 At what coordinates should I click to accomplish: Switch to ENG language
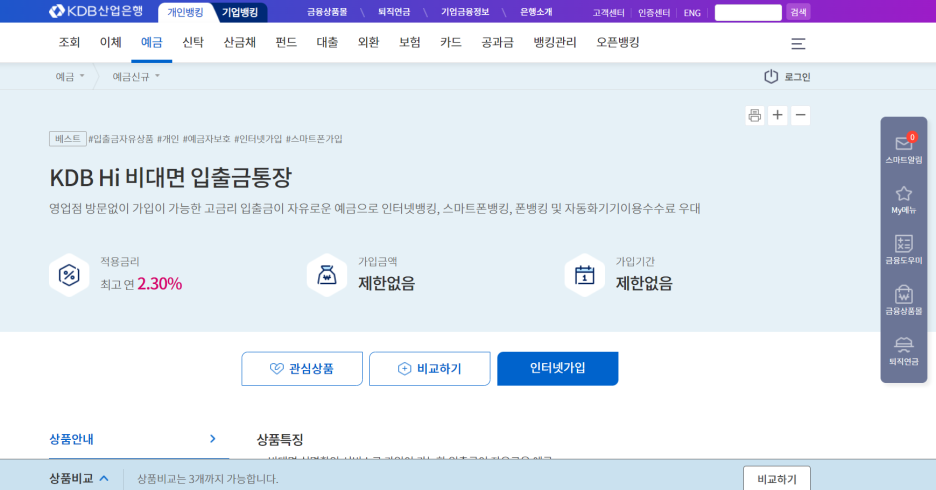[692, 13]
